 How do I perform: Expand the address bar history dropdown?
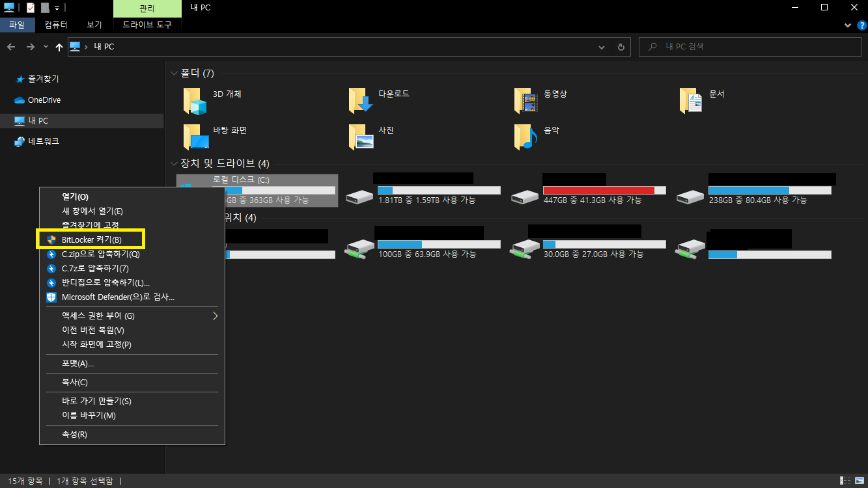tap(602, 47)
